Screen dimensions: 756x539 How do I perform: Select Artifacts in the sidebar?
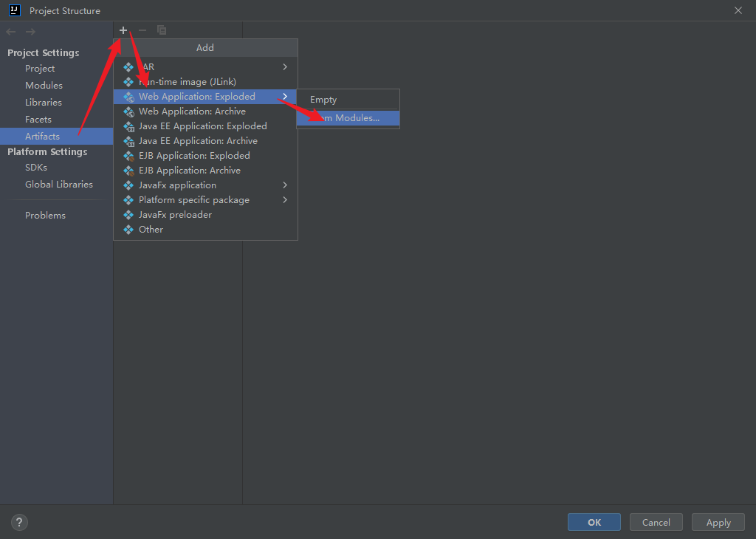pyautogui.click(x=56, y=137)
